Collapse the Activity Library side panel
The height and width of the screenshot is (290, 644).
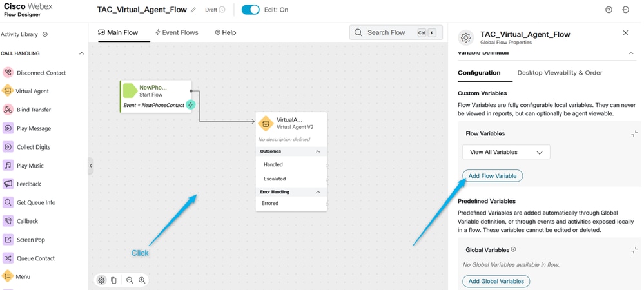91,166
